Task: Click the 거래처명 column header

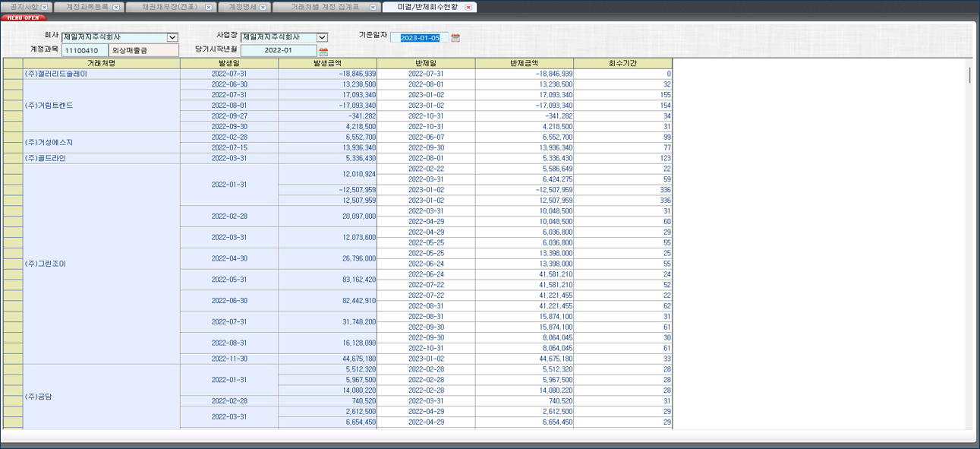Action: pos(101,63)
